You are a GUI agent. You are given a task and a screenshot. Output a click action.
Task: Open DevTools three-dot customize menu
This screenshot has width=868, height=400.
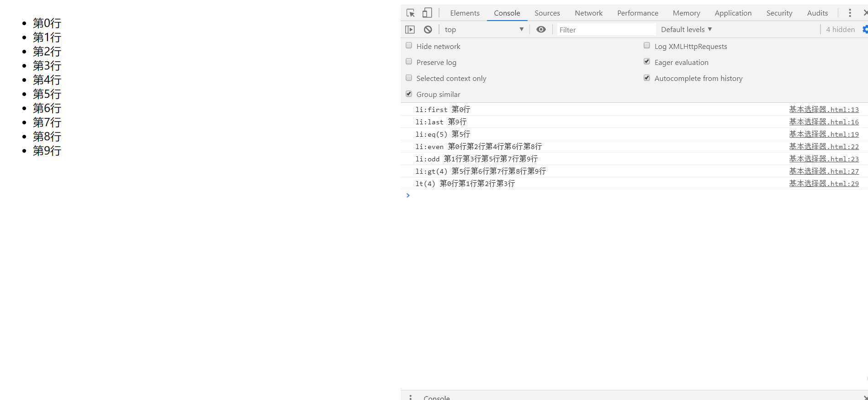[x=850, y=13]
